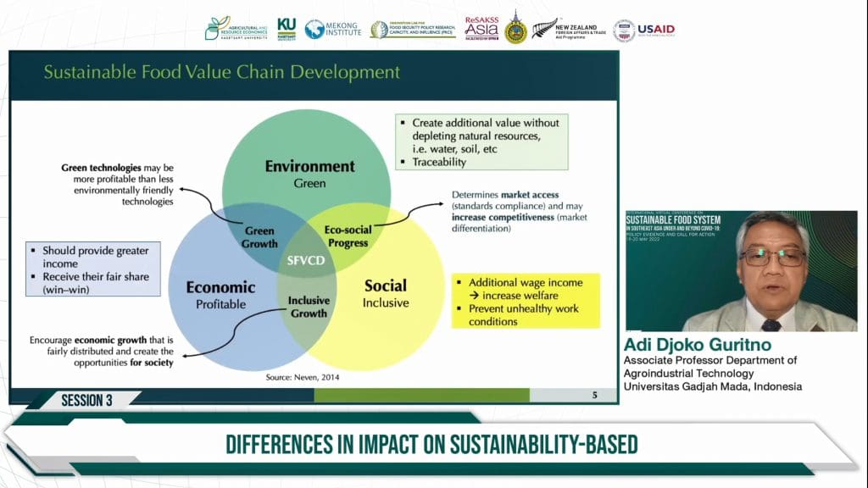The height and width of the screenshot is (488, 868).
Task: Click the yellow Social Inclusive circle label
Action: pos(385,292)
